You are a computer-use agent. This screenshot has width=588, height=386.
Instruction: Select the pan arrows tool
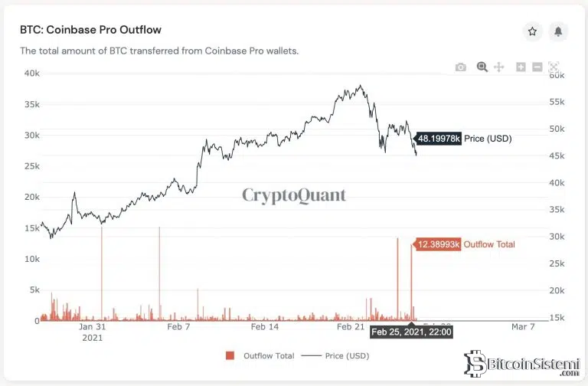pos(499,67)
